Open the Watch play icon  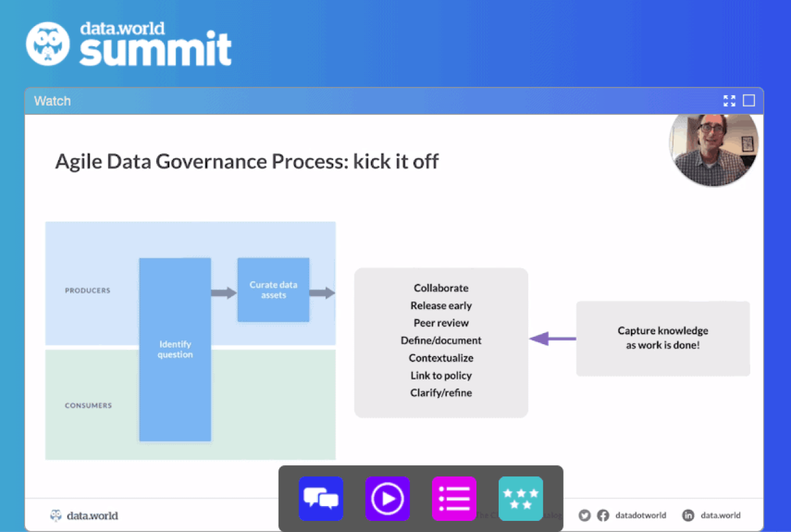pyautogui.click(x=387, y=498)
